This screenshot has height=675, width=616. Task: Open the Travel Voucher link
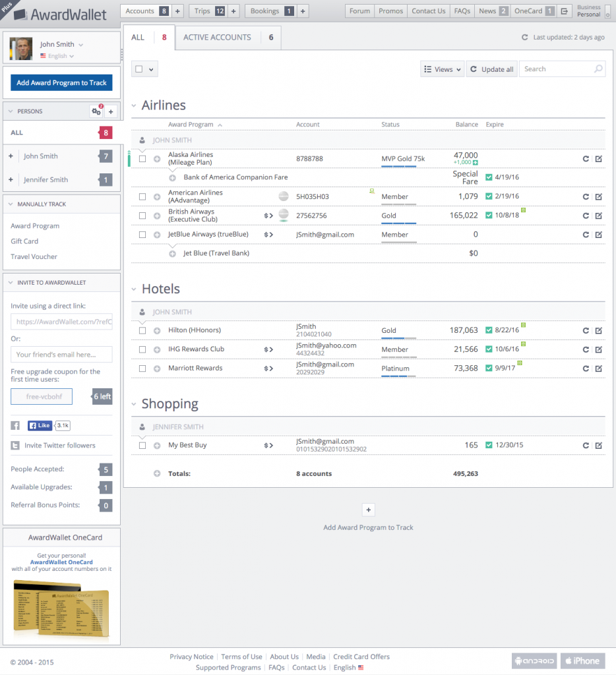tap(34, 257)
